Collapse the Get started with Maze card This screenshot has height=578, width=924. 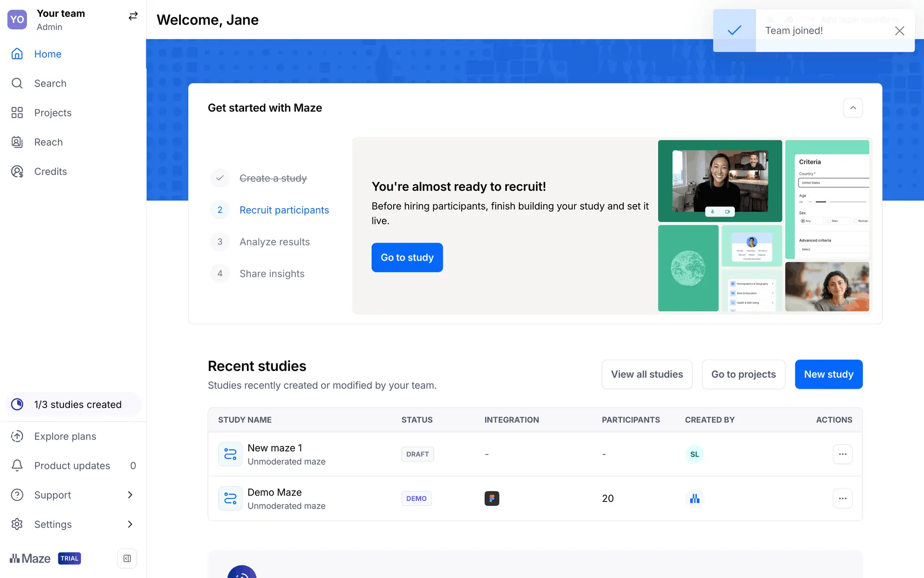(x=853, y=108)
